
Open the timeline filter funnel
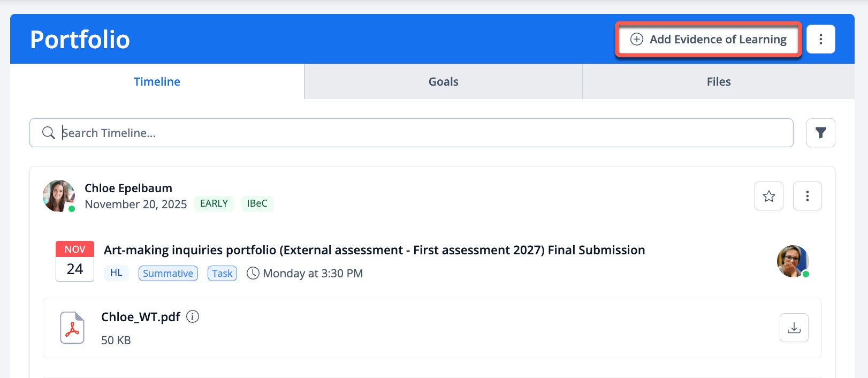(x=820, y=133)
